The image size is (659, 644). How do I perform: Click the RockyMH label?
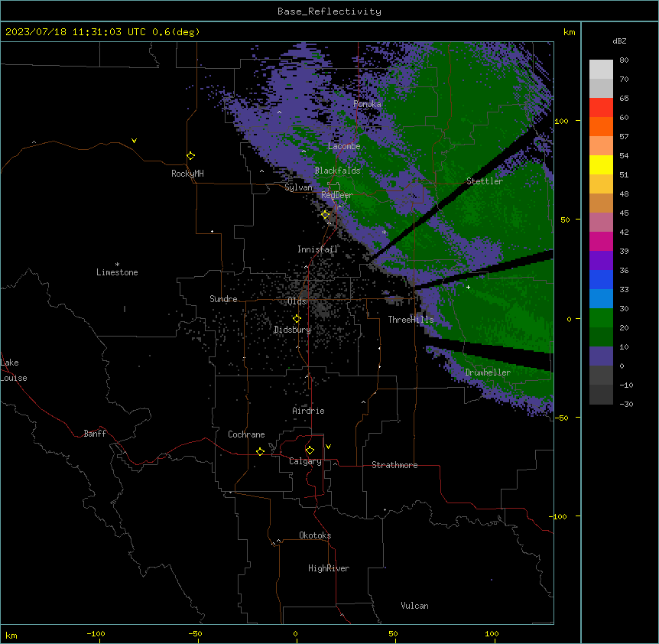(x=187, y=174)
